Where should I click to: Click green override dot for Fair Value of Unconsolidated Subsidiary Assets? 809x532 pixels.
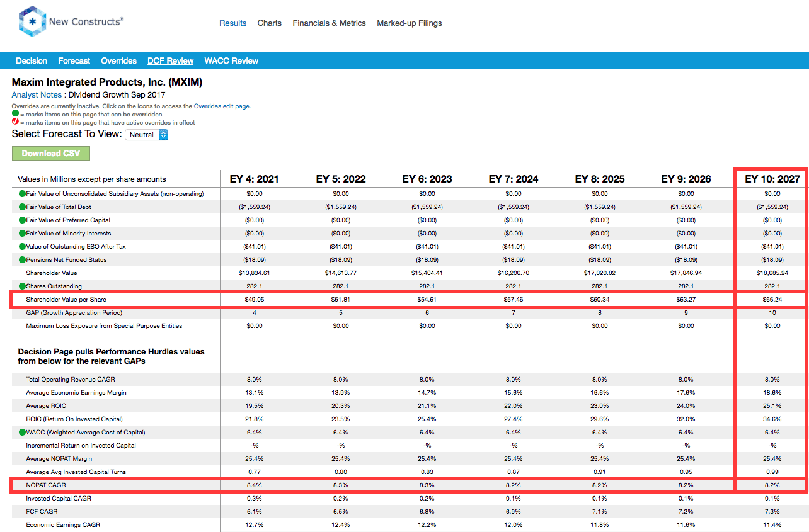click(22, 193)
